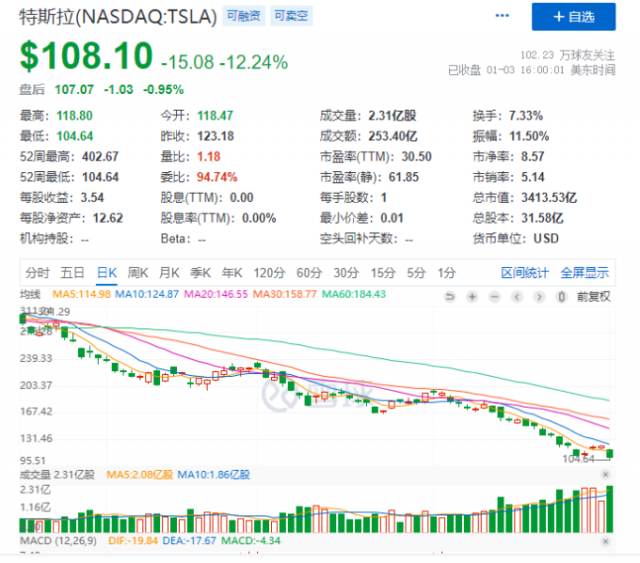640x563 pixels.
Task: Click the 可融资 tag
Action: pyautogui.click(x=244, y=16)
